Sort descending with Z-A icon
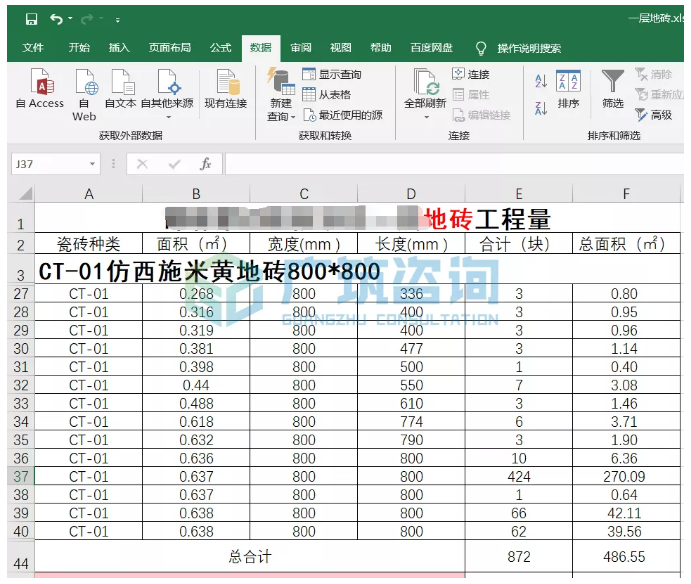The height and width of the screenshot is (584, 691). 541,108
